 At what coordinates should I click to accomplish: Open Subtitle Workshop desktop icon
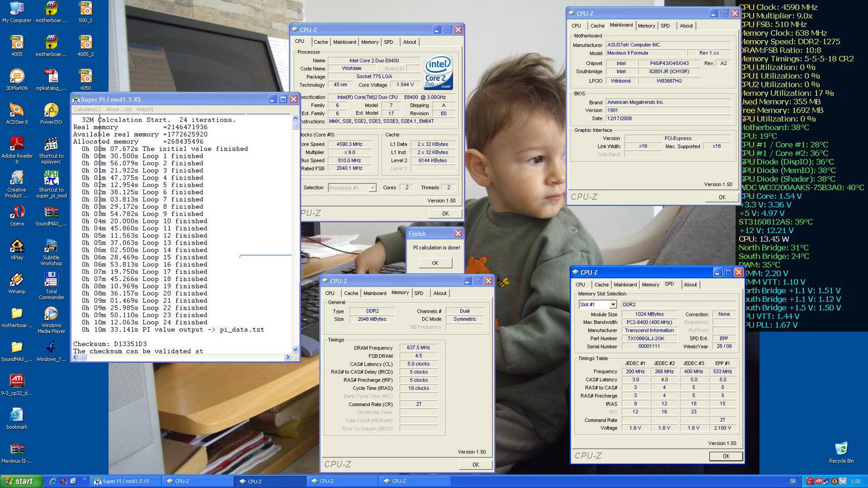(51, 252)
